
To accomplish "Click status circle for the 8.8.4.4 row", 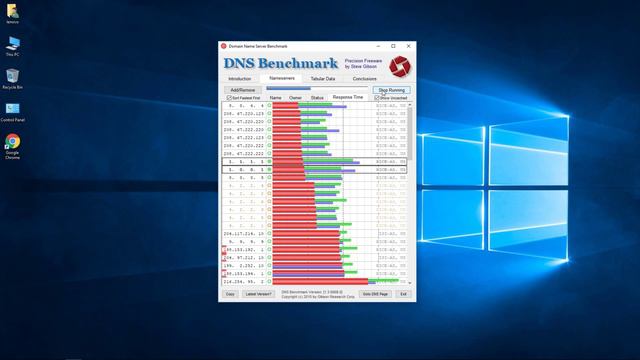I will coord(269,106).
